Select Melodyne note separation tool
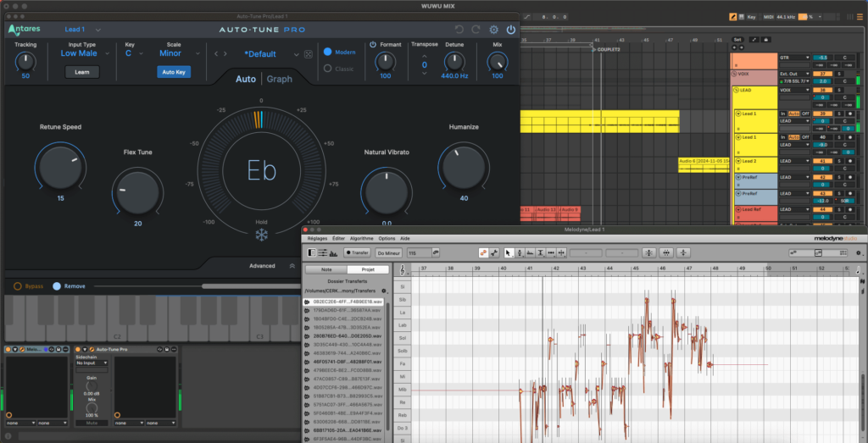 point(562,252)
